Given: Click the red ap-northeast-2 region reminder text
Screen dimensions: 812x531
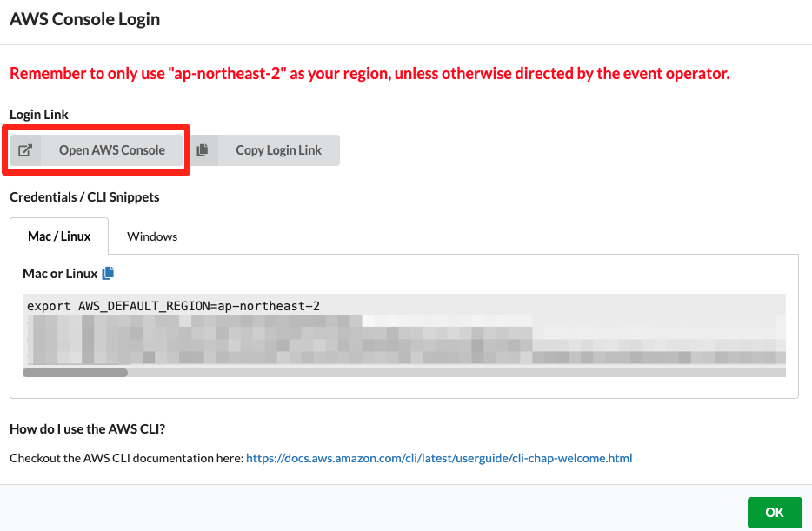Looking at the screenshot, I should point(369,74).
